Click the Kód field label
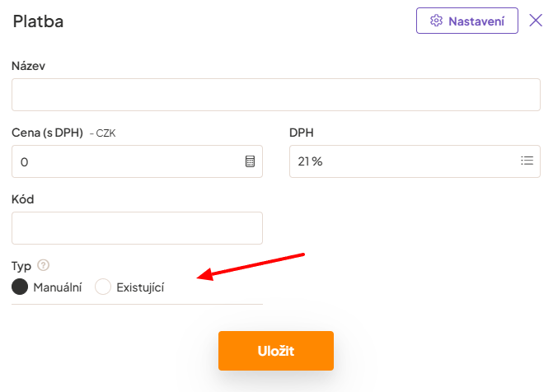The height and width of the screenshot is (392, 553). point(23,199)
